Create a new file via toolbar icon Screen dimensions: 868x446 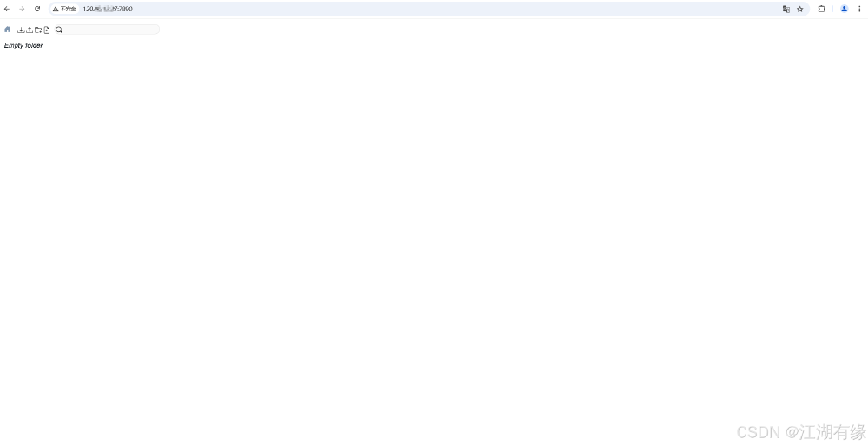click(47, 30)
